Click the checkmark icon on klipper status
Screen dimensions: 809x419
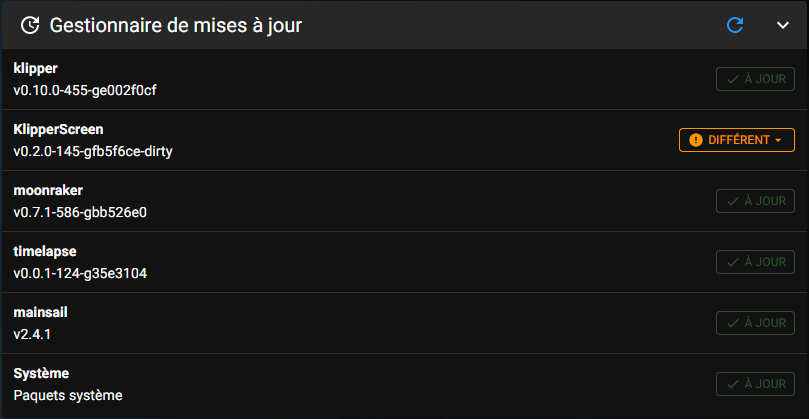coord(733,79)
